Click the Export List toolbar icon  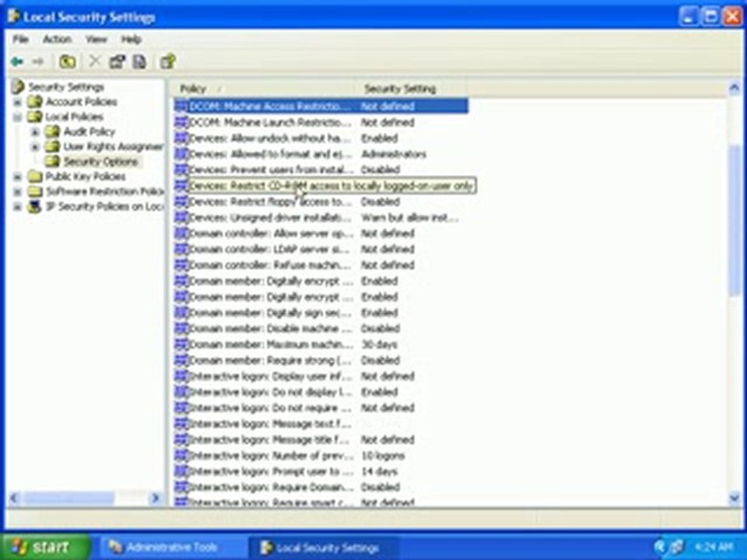139,61
